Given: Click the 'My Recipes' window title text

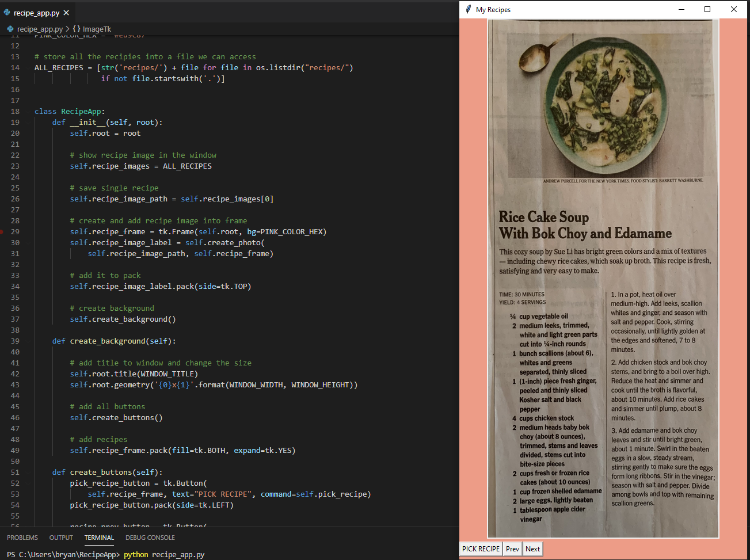Looking at the screenshot, I should [x=493, y=9].
